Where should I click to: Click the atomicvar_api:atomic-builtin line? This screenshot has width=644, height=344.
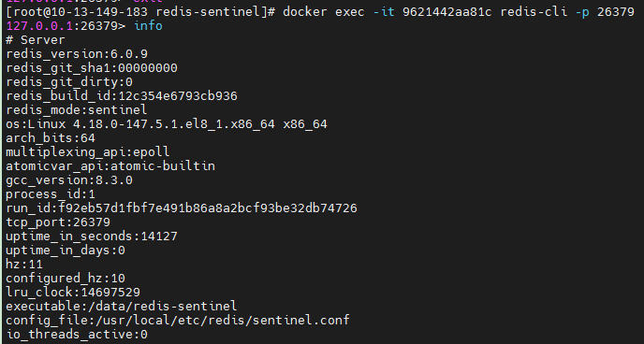[x=110, y=166]
